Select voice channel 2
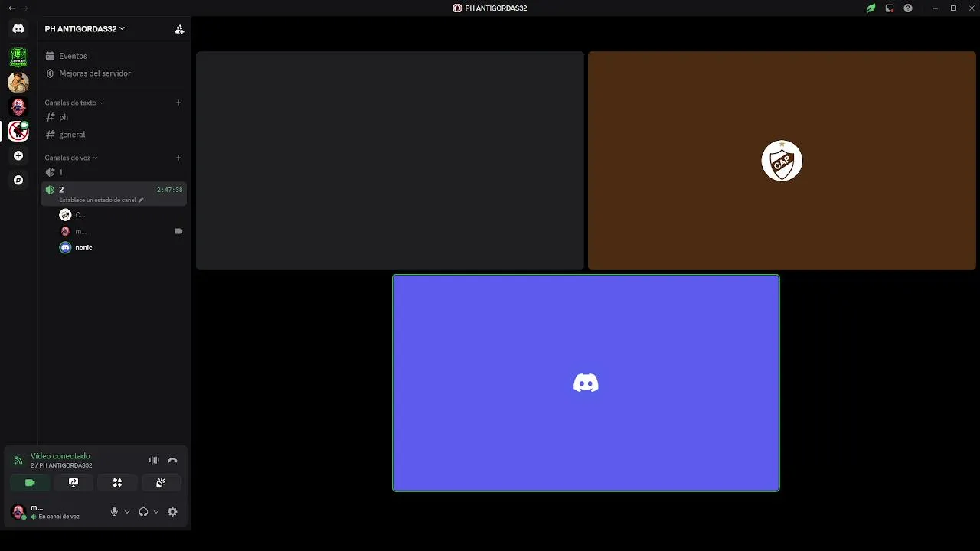The width and height of the screenshot is (980, 551). [x=113, y=194]
